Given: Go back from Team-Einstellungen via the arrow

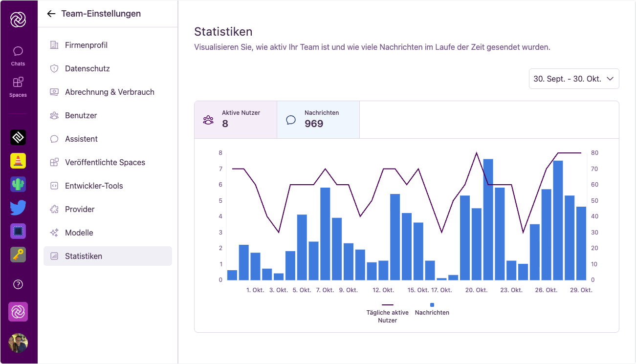Looking at the screenshot, I should coord(51,14).
